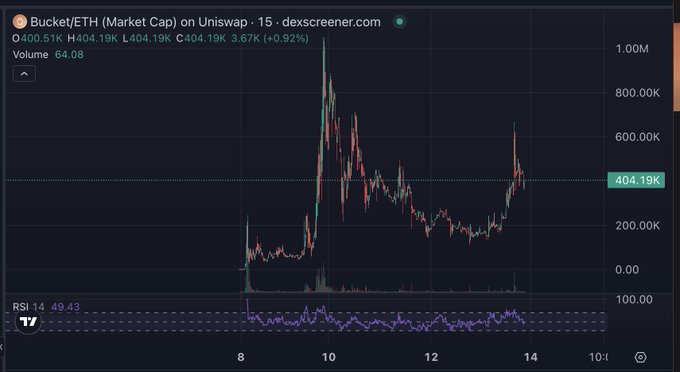Image resolution: width=680 pixels, height=372 pixels.
Task: Click the 600.00K price axis label
Action: 637,137
